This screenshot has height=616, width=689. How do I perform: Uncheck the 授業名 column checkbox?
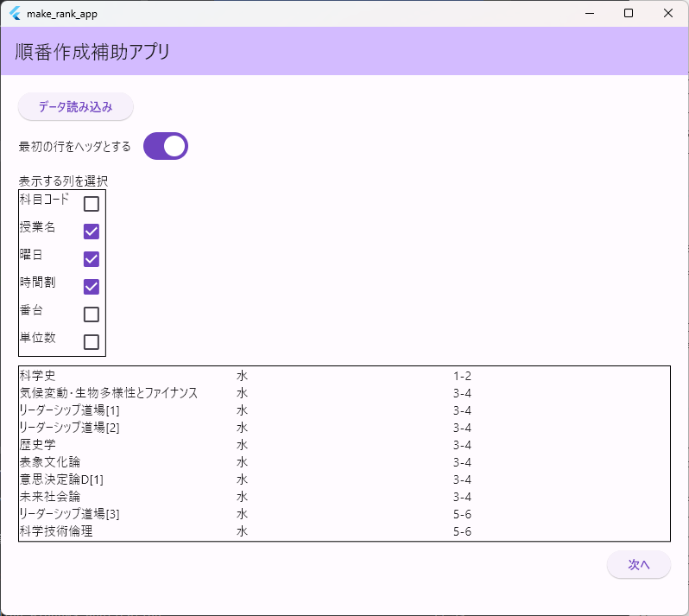92,232
